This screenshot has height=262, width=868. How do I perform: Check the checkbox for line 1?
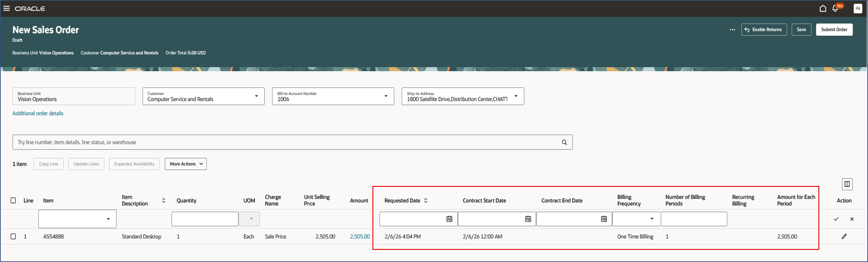click(x=13, y=236)
